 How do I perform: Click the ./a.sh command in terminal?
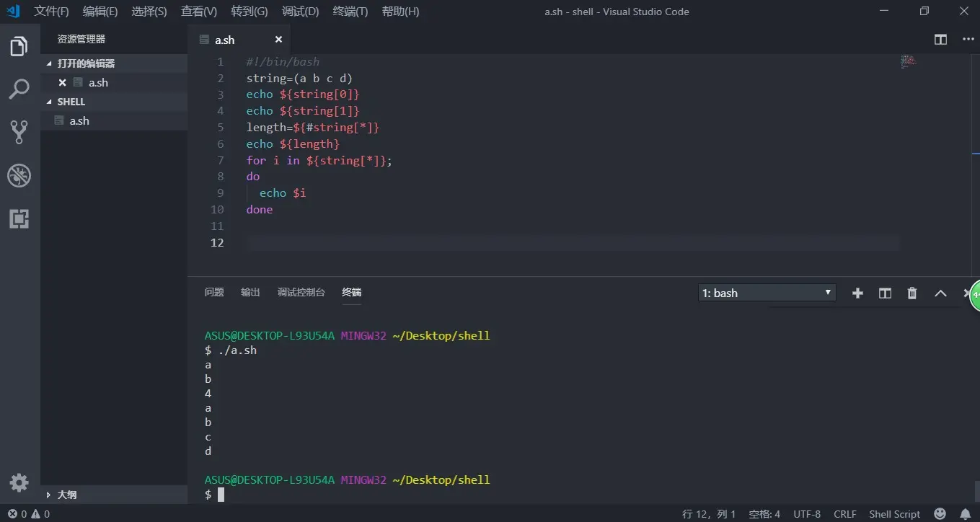(237, 350)
